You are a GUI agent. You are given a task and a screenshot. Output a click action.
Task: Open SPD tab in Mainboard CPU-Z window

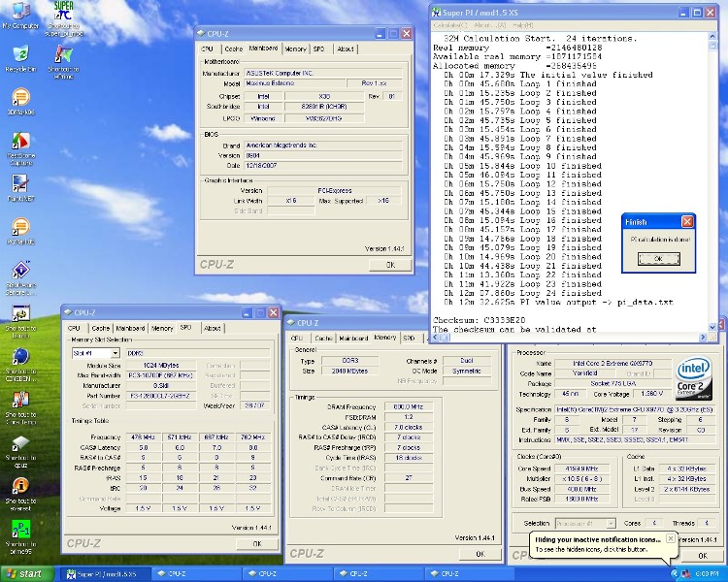point(318,48)
